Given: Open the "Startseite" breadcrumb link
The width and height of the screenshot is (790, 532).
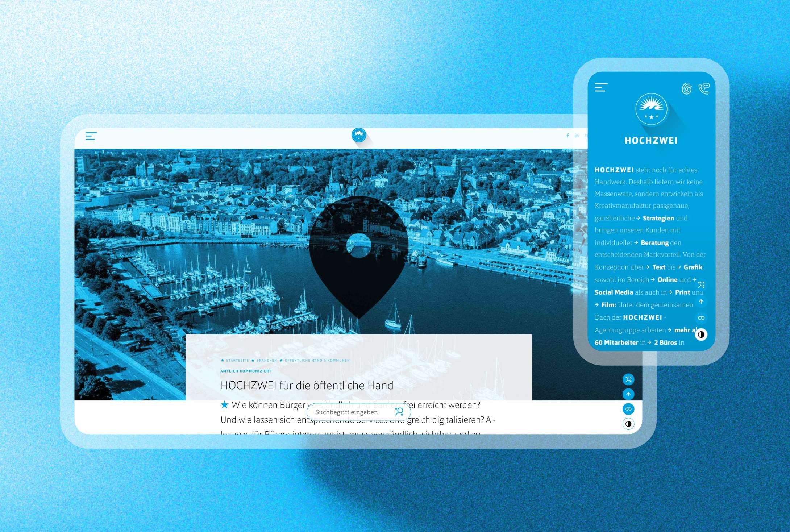Looking at the screenshot, I should [237, 361].
